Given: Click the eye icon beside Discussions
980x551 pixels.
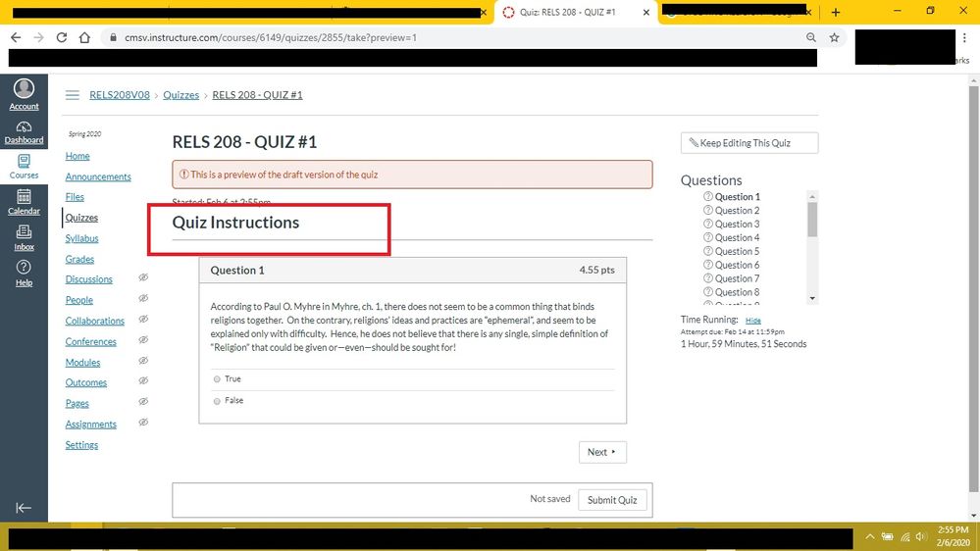Looking at the screenshot, I should (143, 278).
